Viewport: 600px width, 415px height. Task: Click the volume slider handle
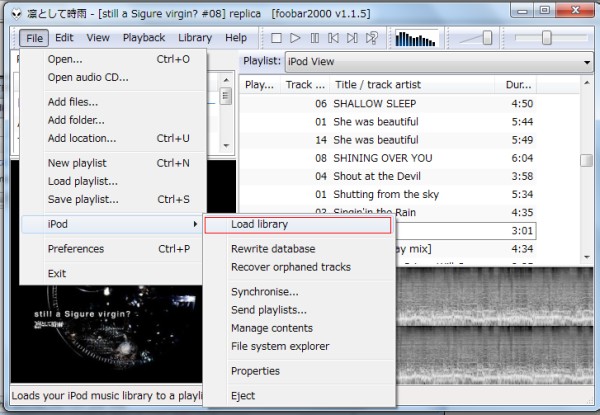tap(486, 38)
